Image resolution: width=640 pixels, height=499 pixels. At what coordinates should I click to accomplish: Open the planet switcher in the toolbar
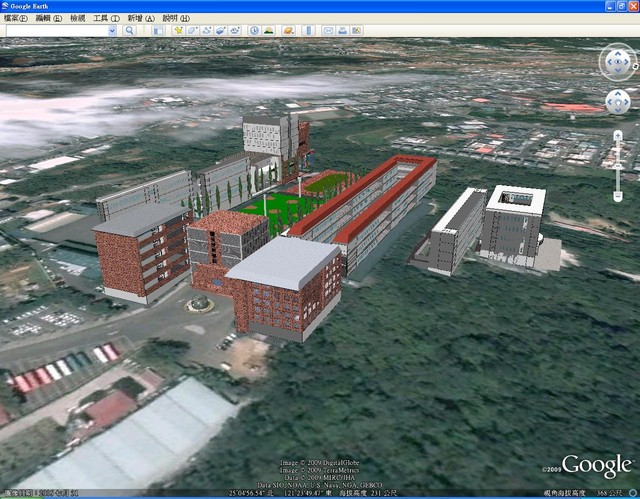click(x=288, y=30)
